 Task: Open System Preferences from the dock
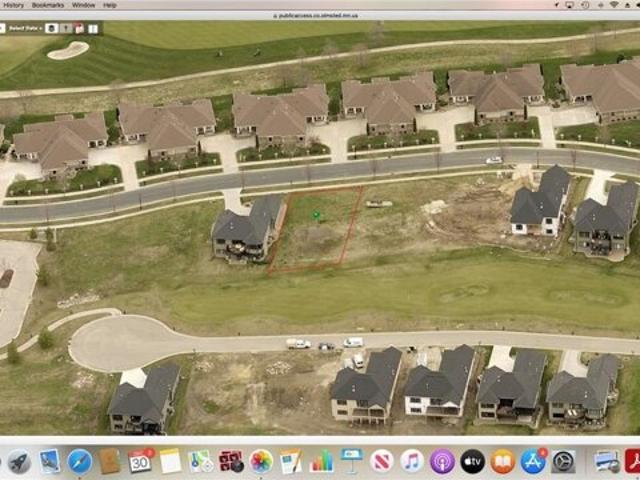click(563, 461)
